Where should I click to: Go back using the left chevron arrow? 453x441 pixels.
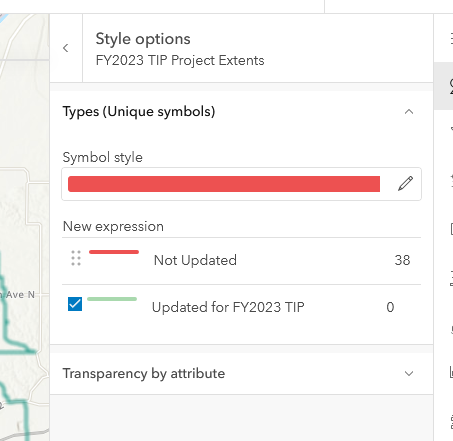(66, 48)
